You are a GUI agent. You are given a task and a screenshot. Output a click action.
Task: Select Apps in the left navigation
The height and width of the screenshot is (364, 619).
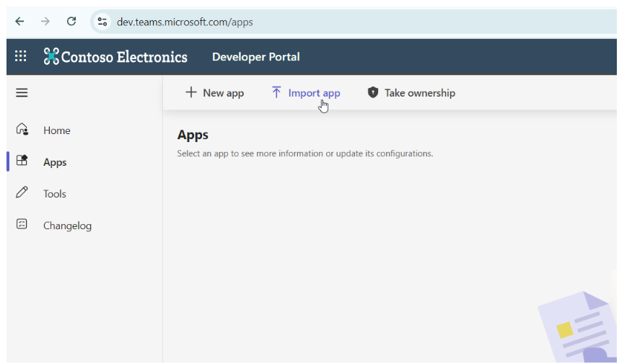(x=55, y=162)
